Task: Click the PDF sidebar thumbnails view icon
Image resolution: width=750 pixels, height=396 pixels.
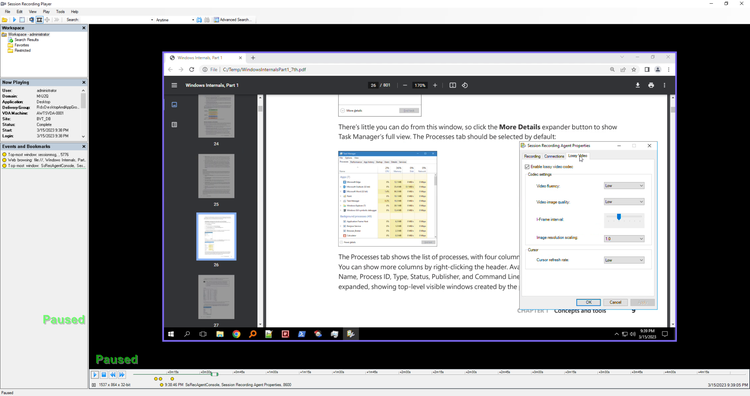Action: tap(174, 105)
